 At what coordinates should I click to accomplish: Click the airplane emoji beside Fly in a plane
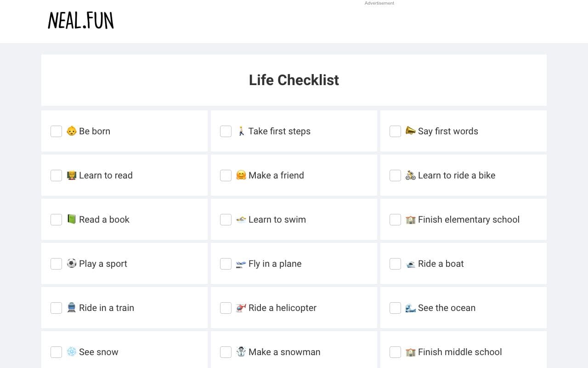click(x=241, y=264)
